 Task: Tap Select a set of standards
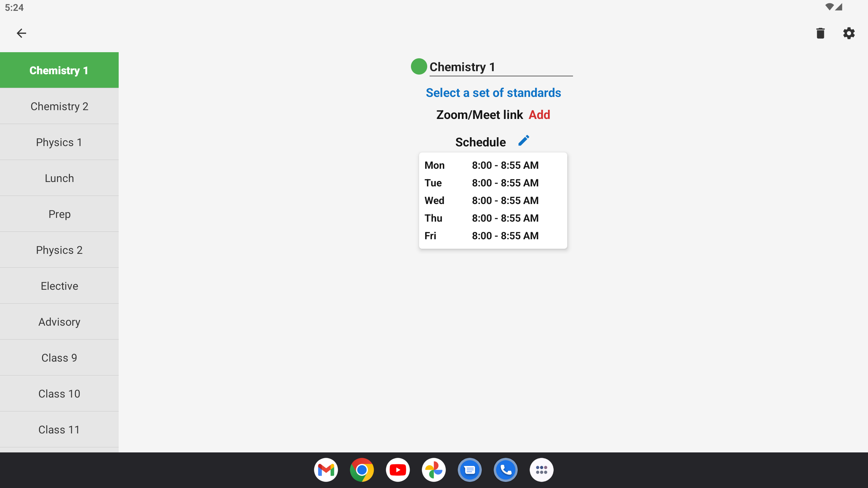coord(493,93)
